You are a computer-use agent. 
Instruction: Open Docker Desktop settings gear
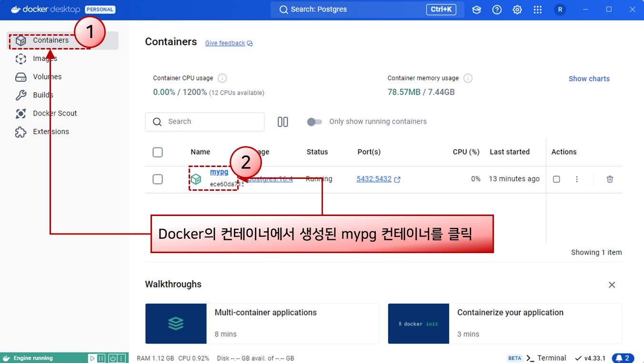(517, 10)
